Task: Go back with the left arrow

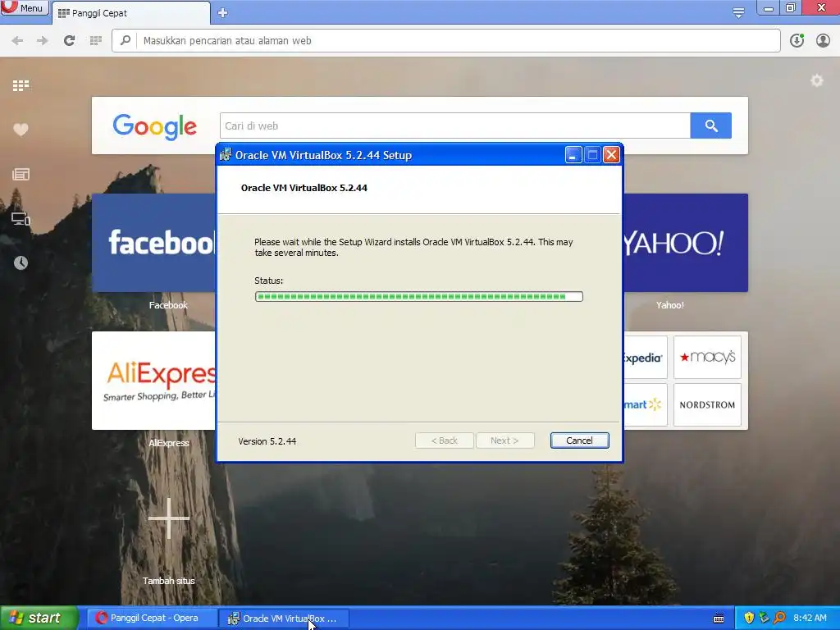Action: pyautogui.click(x=17, y=41)
